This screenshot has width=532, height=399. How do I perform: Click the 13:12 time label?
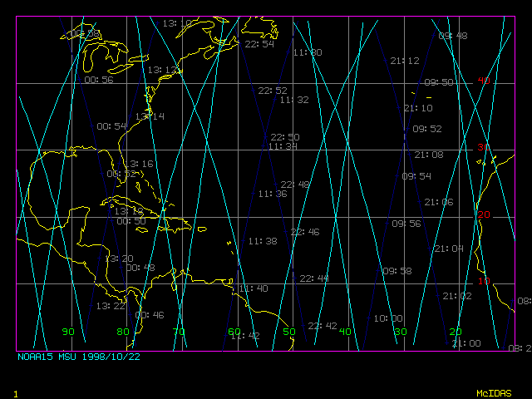162,70
